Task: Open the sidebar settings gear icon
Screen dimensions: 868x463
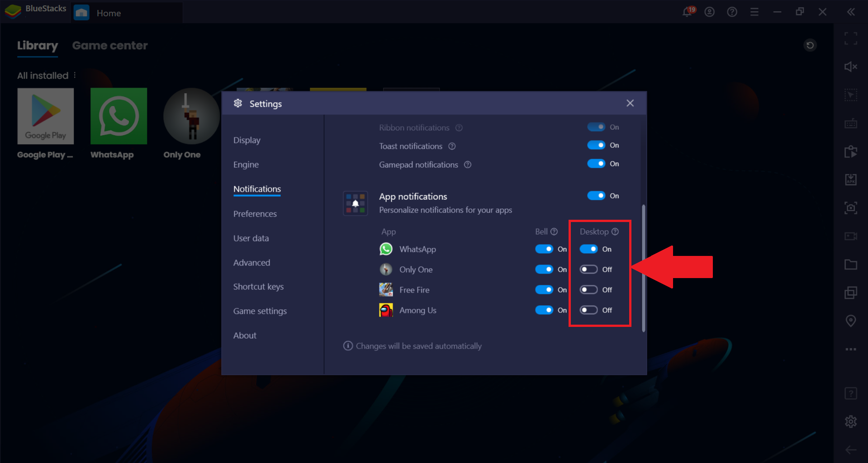Action: point(851,421)
